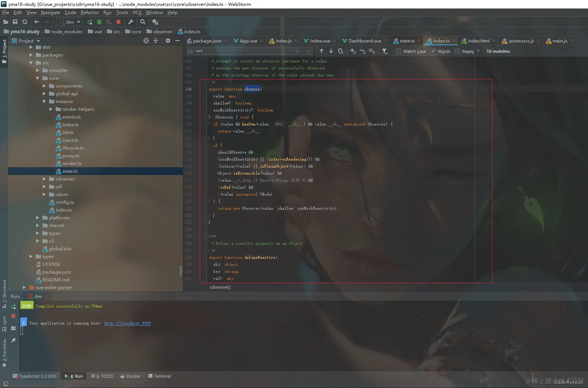Toggle the tool window quick-access button at bottom-left
Viewport: 588px width, 388px height.
(6, 384)
